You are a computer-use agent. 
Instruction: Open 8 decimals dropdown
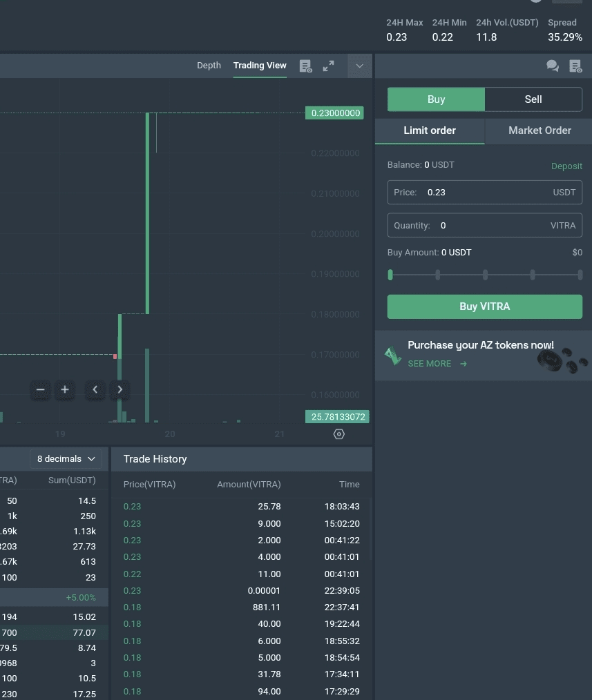pyautogui.click(x=66, y=459)
